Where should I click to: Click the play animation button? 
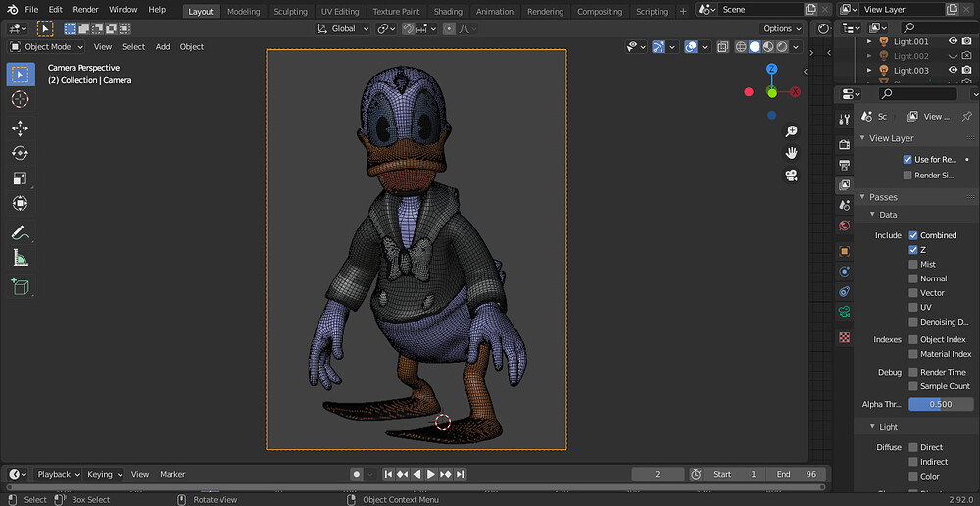(x=430, y=474)
